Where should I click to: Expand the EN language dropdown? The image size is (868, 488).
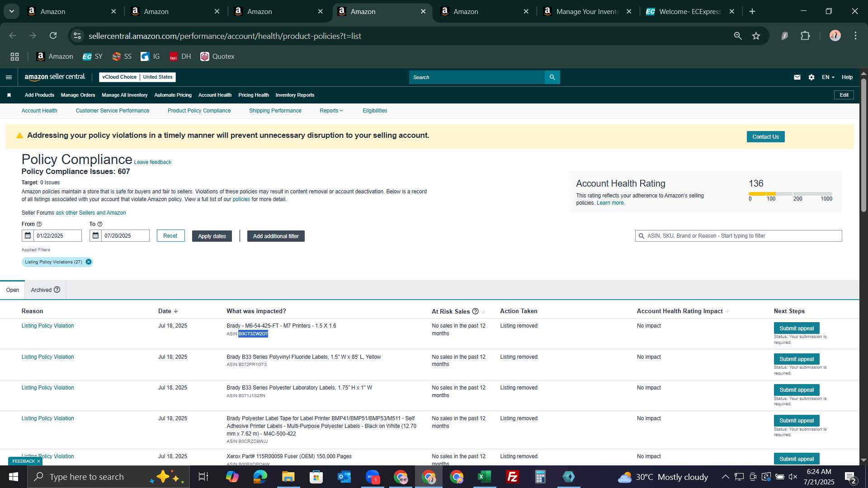click(828, 77)
